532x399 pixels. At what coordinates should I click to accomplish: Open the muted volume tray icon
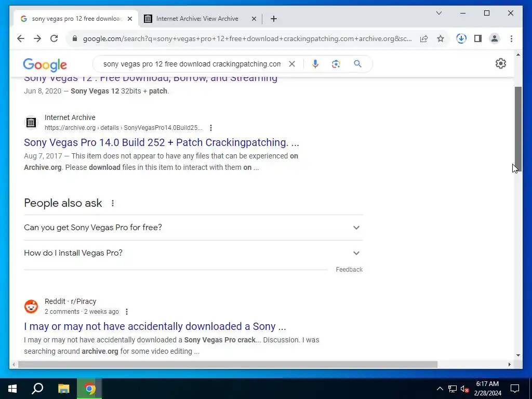pyautogui.click(x=465, y=389)
